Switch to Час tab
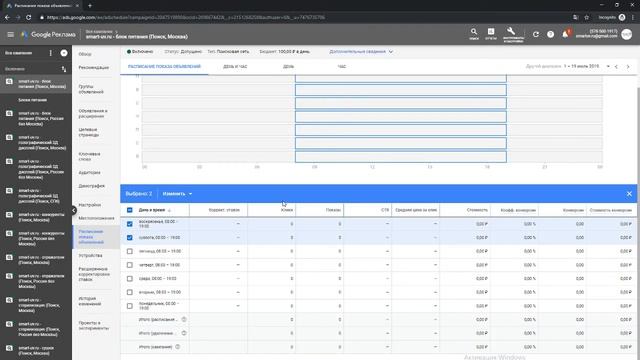The height and width of the screenshot is (360, 640). coord(342,67)
